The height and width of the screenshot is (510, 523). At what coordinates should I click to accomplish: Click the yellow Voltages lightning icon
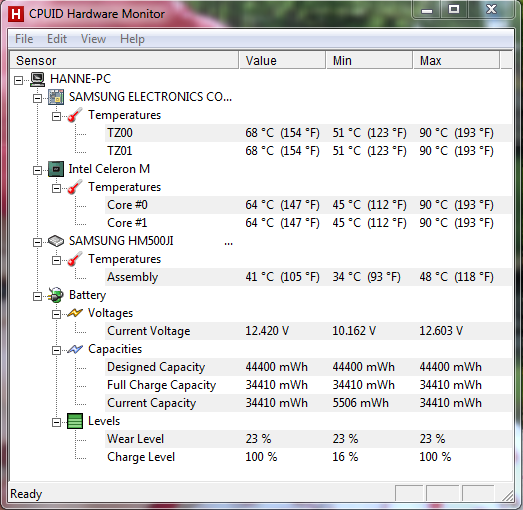pos(75,313)
